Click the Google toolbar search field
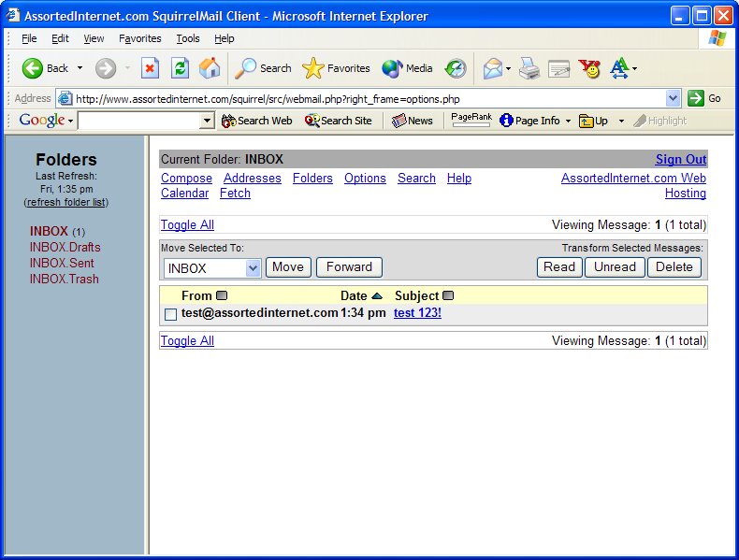739x560 pixels. (139, 121)
